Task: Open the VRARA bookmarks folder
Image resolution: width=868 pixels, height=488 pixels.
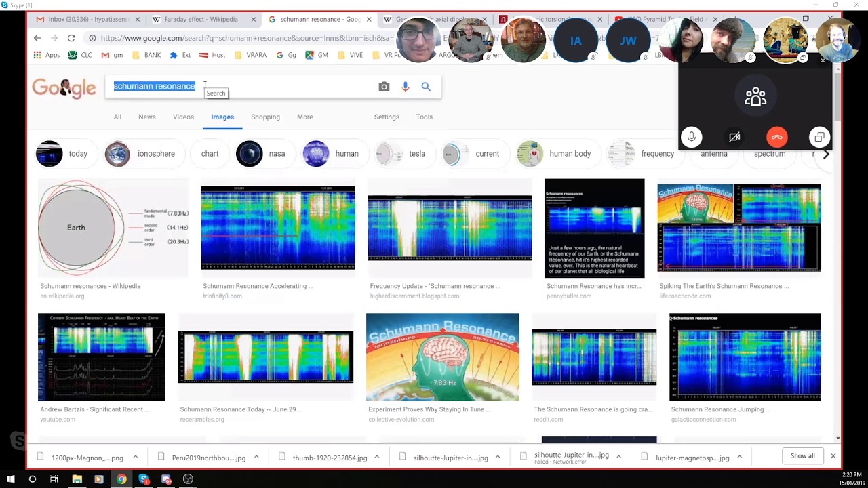Action: [250, 55]
